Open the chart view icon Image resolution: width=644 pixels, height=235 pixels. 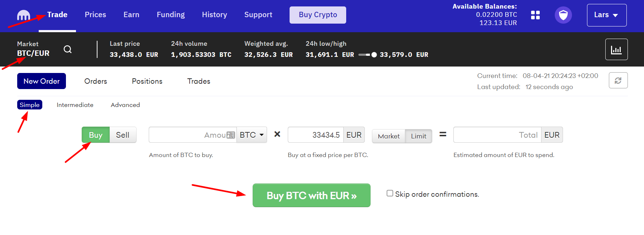pyautogui.click(x=616, y=49)
